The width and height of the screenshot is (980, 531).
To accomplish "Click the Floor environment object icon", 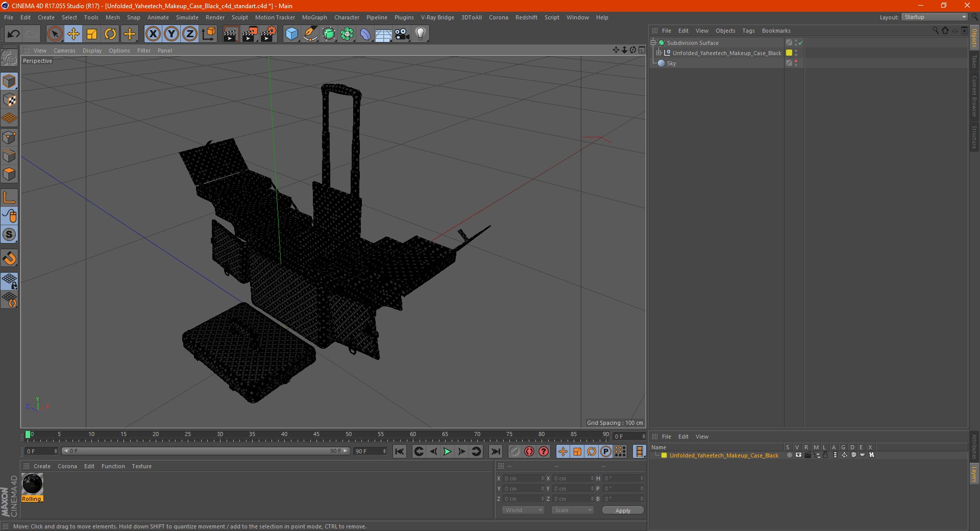I will [383, 34].
